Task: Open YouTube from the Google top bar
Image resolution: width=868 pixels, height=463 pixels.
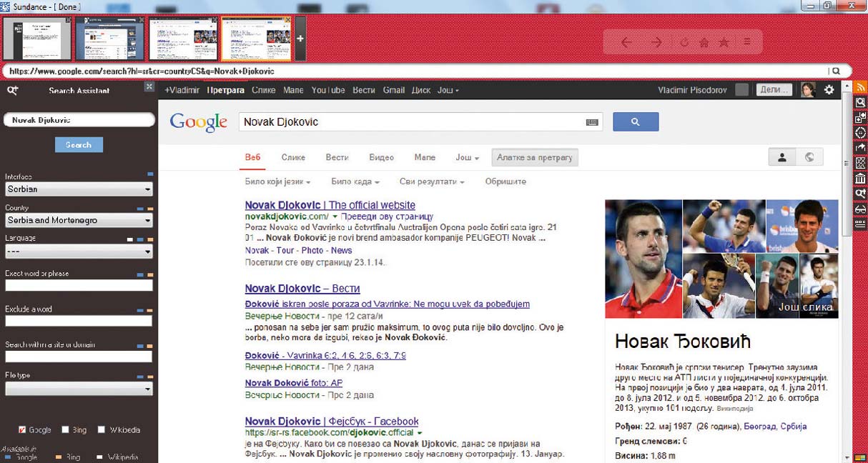Action: pos(328,90)
